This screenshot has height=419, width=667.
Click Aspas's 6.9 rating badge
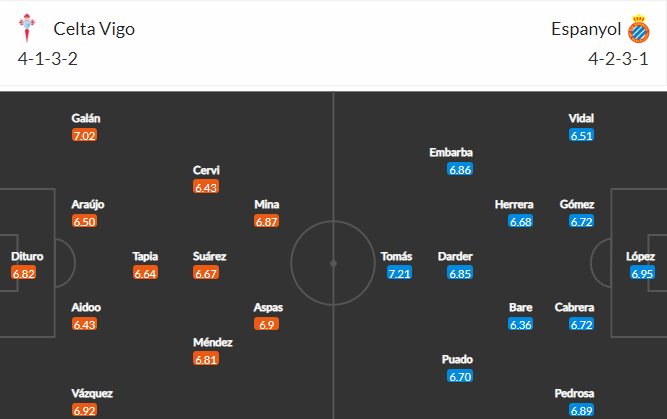(267, 324)
